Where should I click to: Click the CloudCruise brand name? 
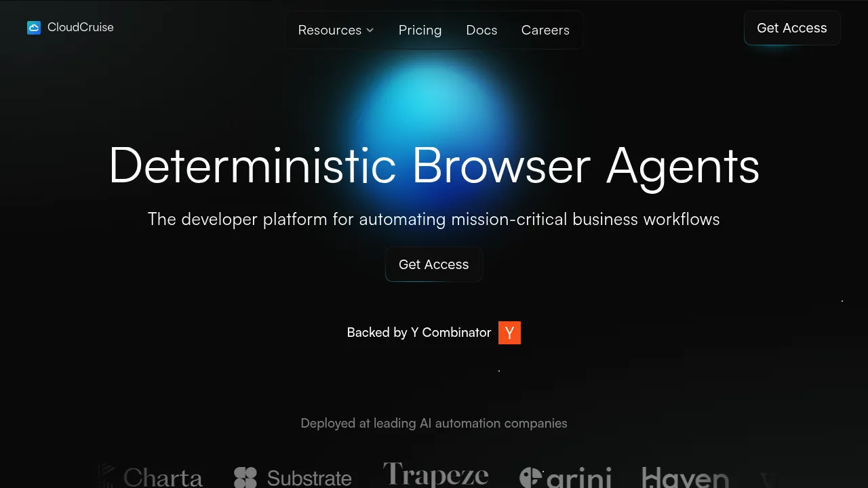click(x=81, y=28)
